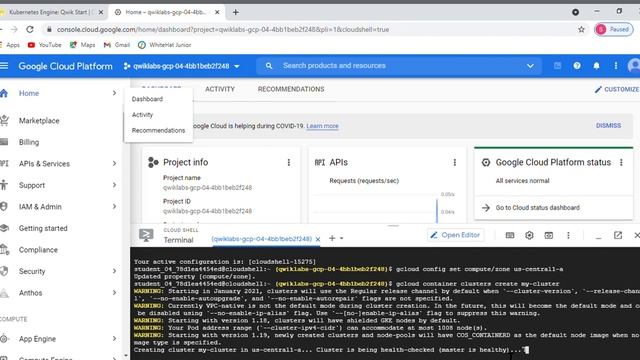Select Dashboard in Home submenu

coord(147,99)
